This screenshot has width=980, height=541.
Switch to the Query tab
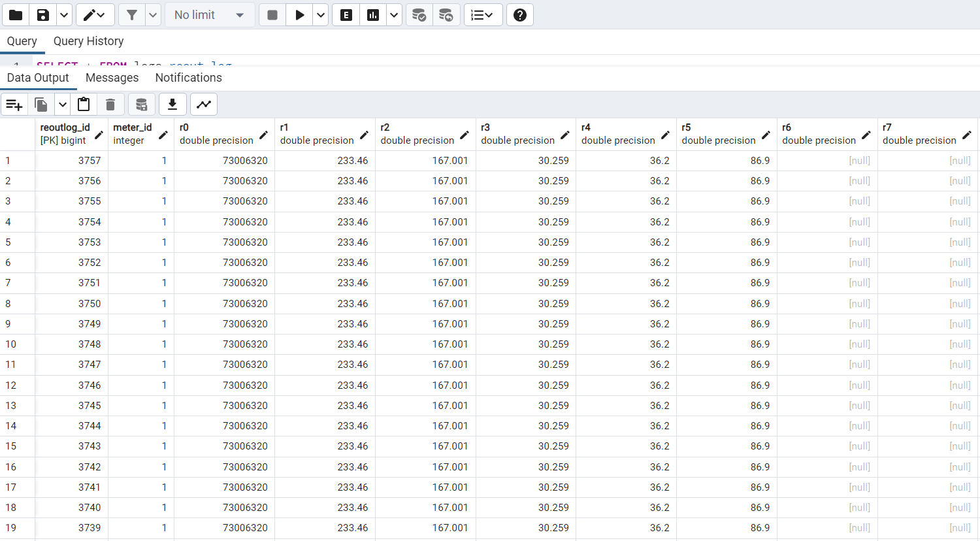22,41
